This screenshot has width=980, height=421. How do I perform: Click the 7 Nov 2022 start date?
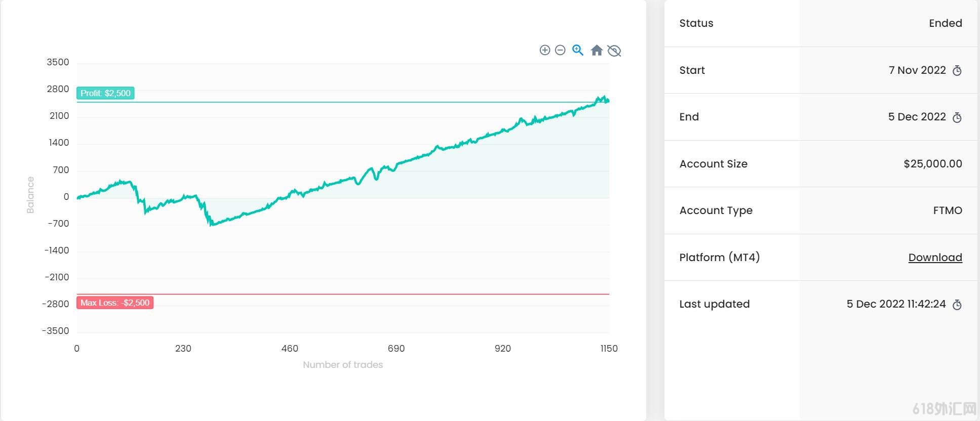pos(917,70)
